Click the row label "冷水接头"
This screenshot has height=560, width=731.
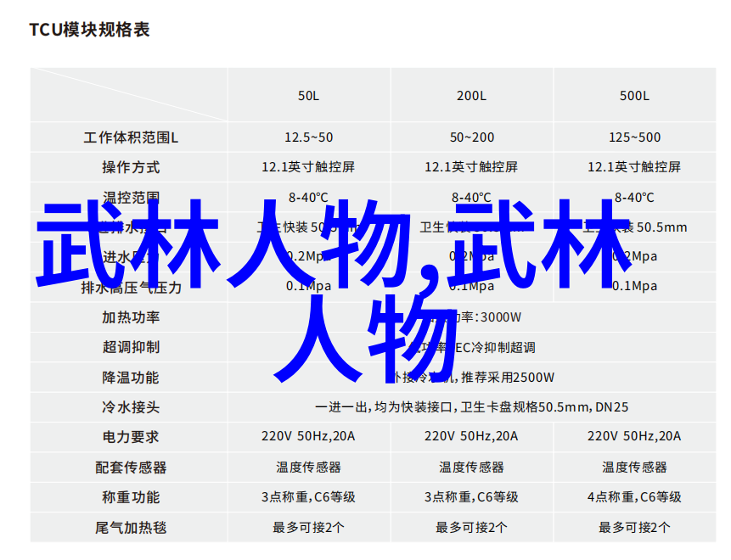point(131,407)
